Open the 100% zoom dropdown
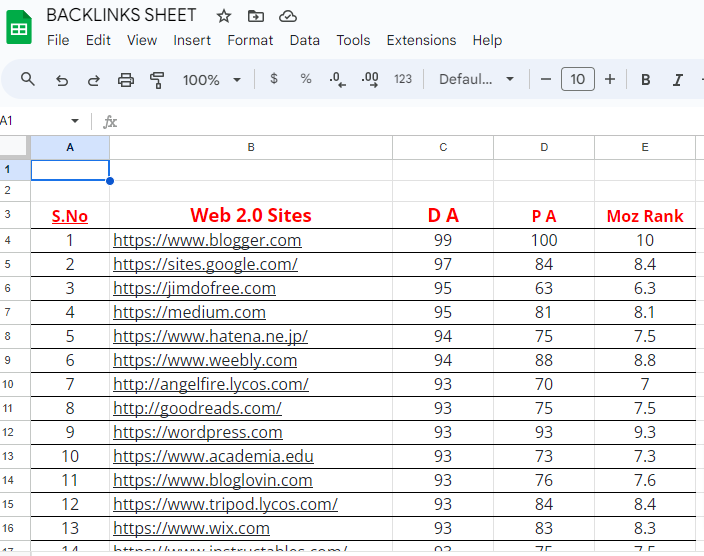Screen dimensions: 704x556 212,80
